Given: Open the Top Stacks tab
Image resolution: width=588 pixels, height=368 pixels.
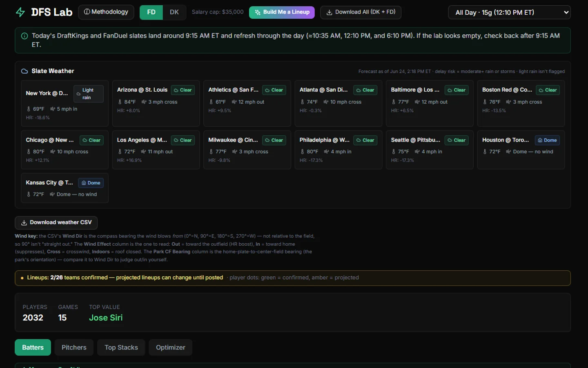Looking at the screenshot, I should [121, 348].
